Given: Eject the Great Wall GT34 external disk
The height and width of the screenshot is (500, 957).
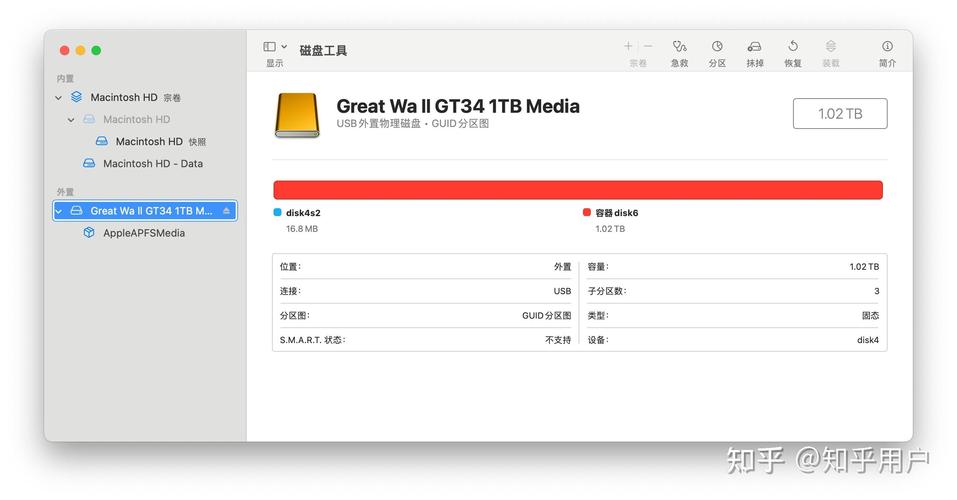Looking at the screenshot, I should (226, 211).
